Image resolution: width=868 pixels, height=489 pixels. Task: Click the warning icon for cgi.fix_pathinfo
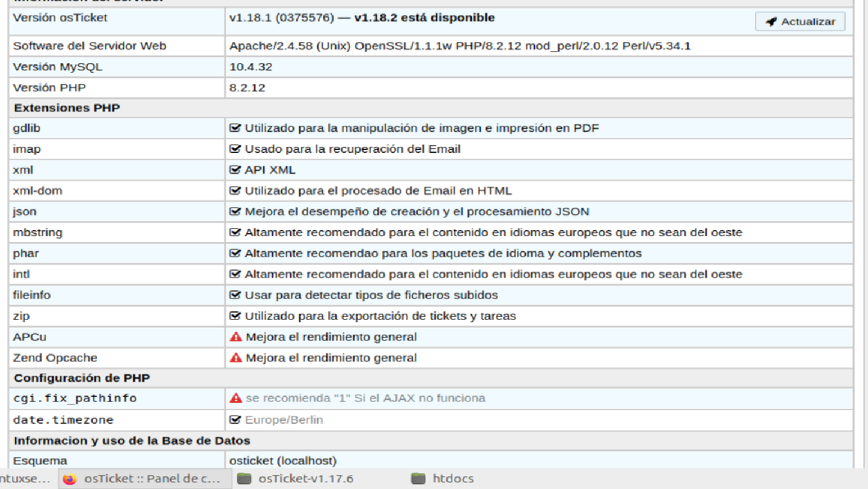(236, 398)
